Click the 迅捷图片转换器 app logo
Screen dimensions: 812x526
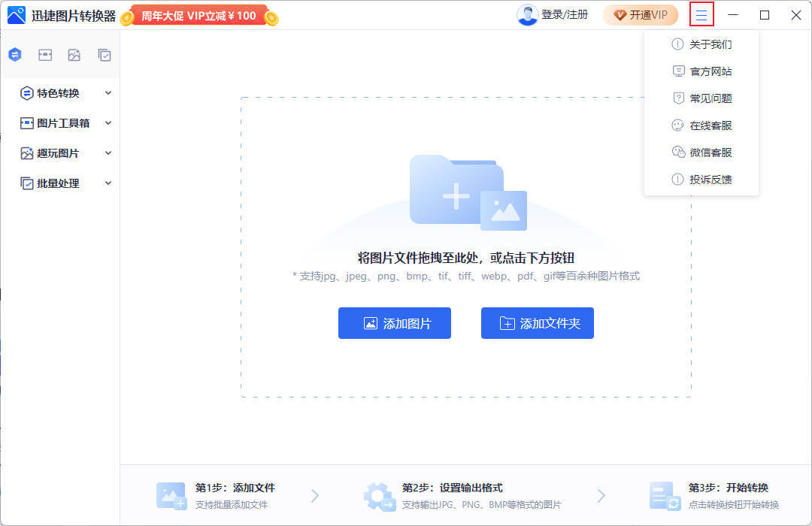pyautogui.click(x=17, y=16)
